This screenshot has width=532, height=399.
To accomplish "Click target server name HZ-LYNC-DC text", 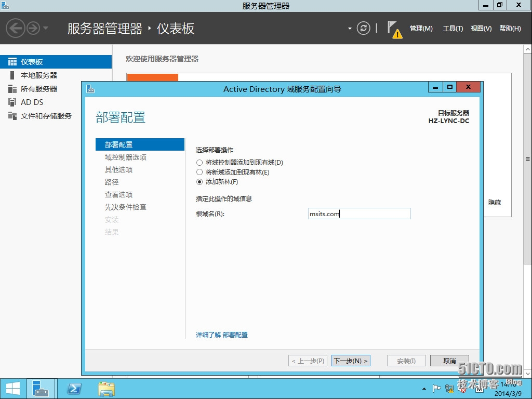I will [x=448, y=121].
